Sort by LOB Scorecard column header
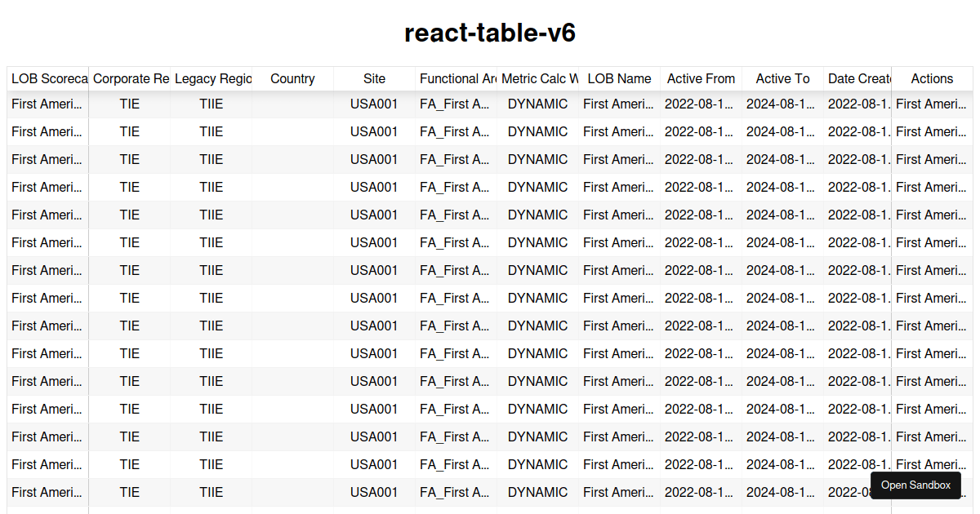This screenshot has width=980, height=514. click(48, 78)
